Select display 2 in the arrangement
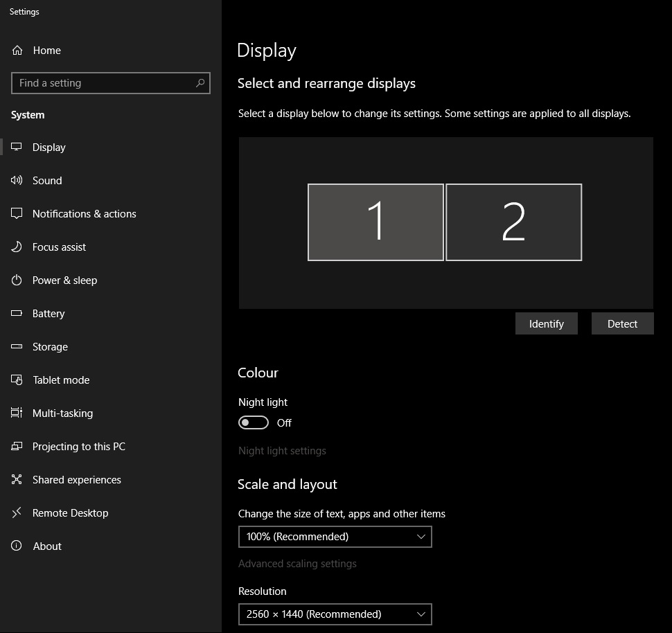This screenshot has width=672, height=633. tap(513, 222)
